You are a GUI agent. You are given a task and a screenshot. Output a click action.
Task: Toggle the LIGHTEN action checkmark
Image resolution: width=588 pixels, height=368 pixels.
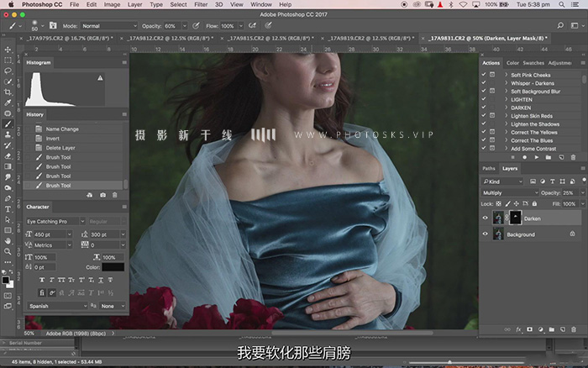click(484, 99)
